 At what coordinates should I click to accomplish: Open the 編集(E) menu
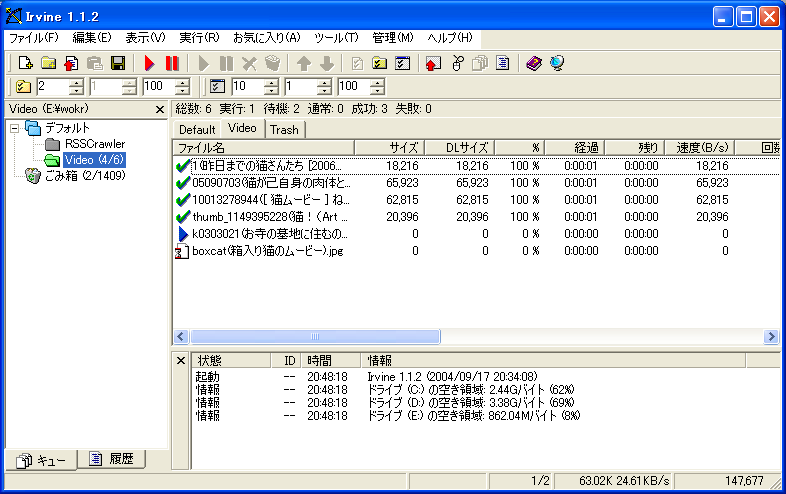point(92,38)
